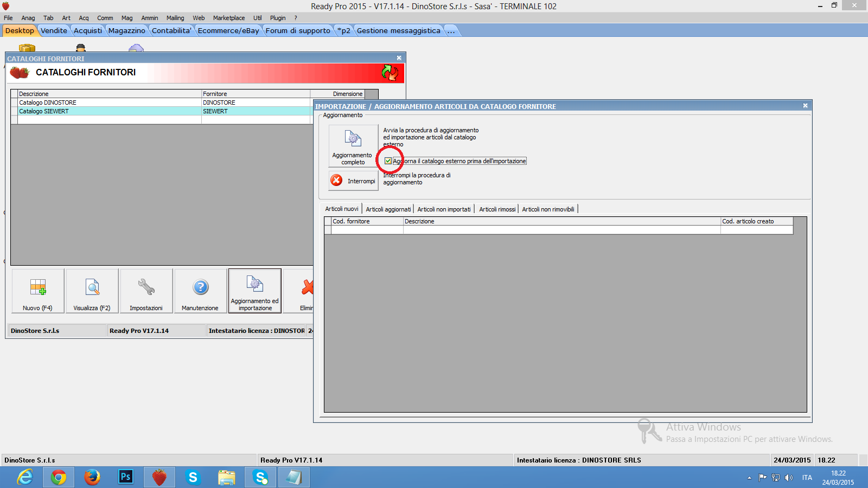Screen dimensions: 868x488
Task: Launch Firefox from taskbar
Action: pyautogui.click(x=92, y=477)
